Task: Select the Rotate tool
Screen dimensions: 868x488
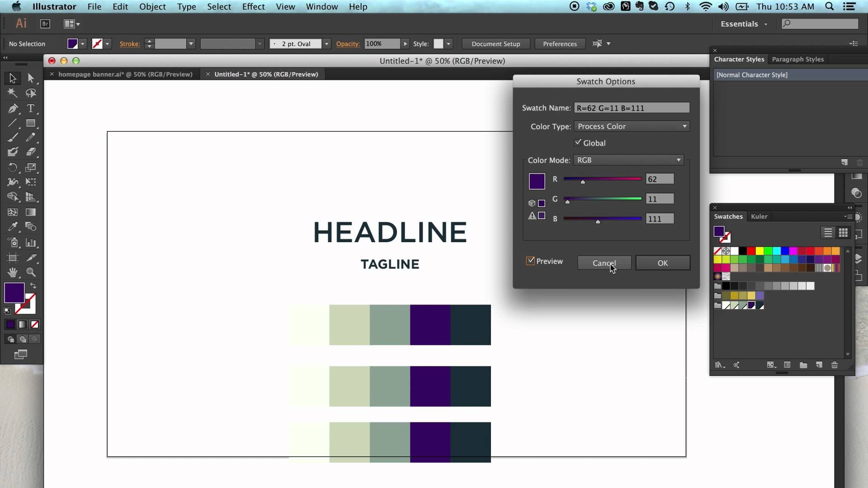Action: [x=13, y=168]
